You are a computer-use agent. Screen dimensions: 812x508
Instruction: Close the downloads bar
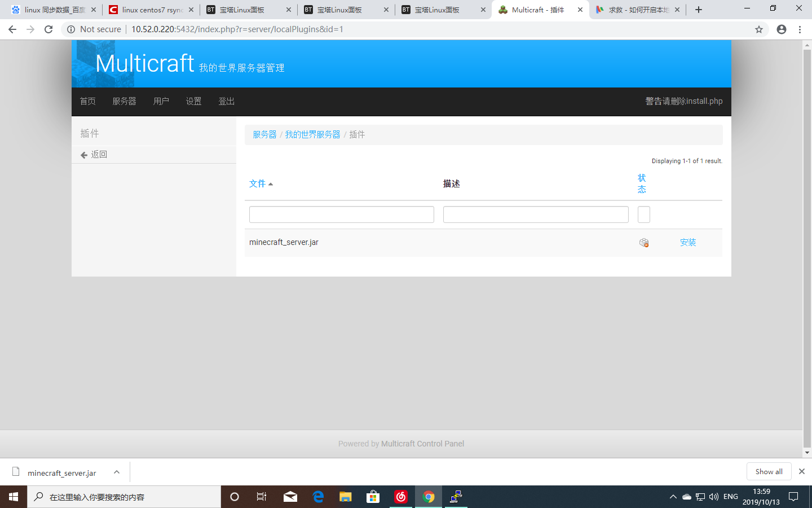tap(802, 471)
